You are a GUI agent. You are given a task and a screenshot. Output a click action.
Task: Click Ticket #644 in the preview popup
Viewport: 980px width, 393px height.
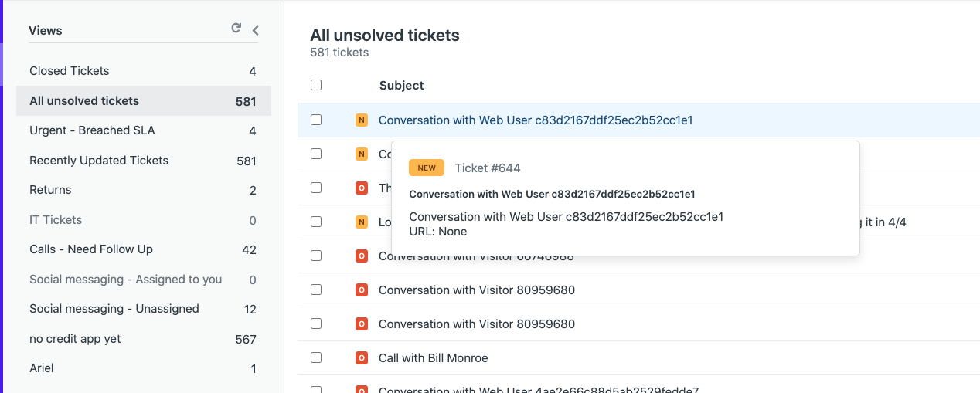487,168
